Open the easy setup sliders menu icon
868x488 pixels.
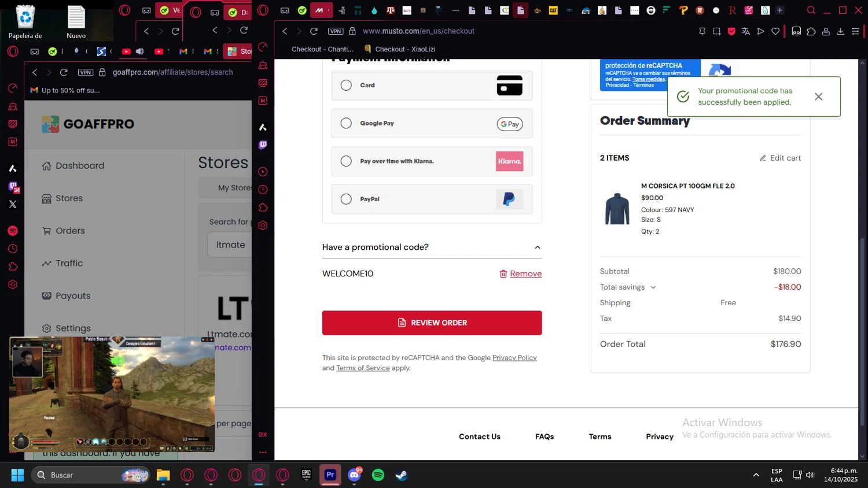pyautogui.click(x=855, y=31)
